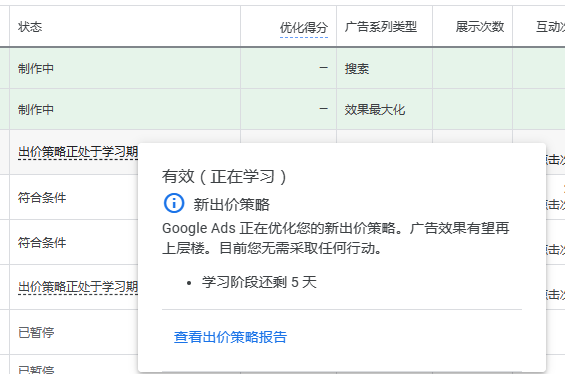Click the 已暂停 status below the learning row
The width and height of the screenshot is (565, 374).
coord(36,332)
